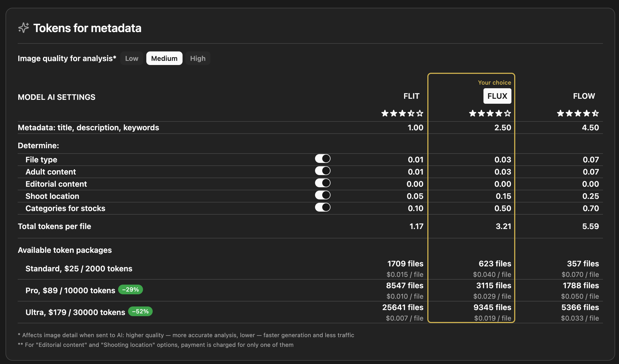The image size is (619, 364).
Task: Click the FLOW star rating icons
Action: (578, 113)
